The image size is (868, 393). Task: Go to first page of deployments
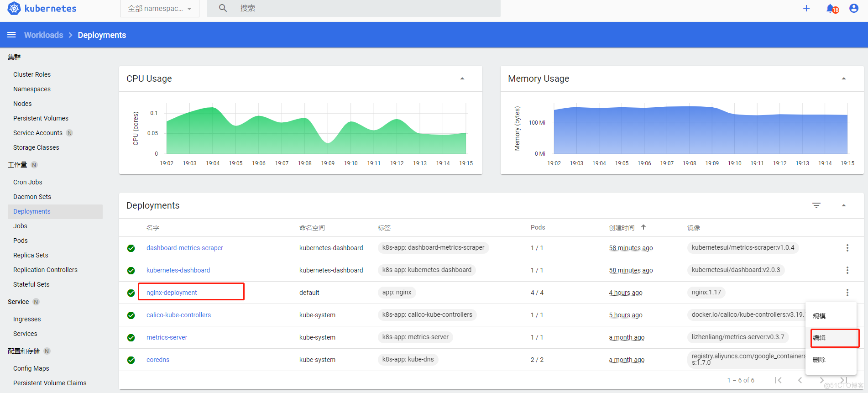click(778, 380)
